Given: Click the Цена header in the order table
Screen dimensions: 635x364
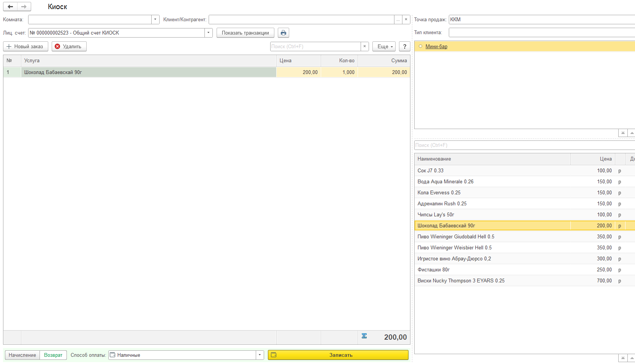Looking at the screenshot, I should click(299, 60).
